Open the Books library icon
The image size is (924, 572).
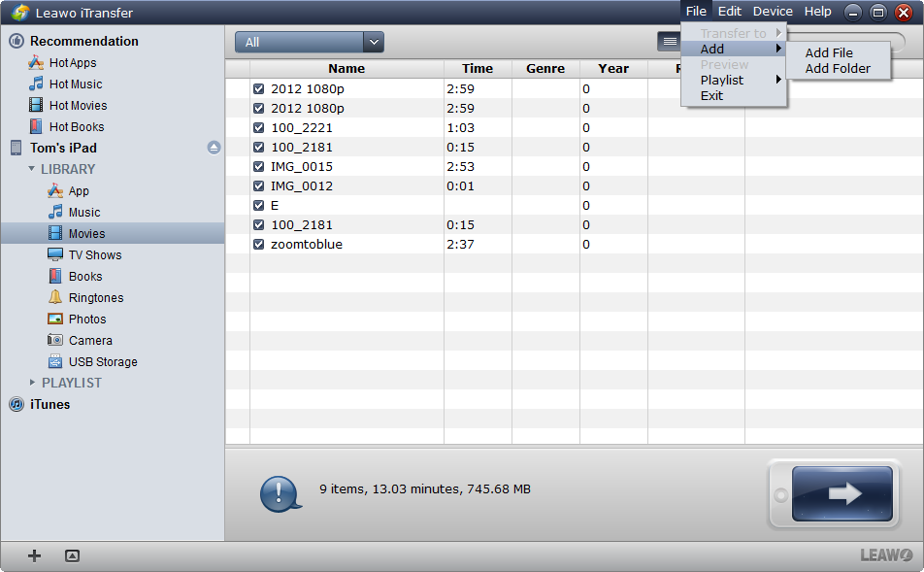(x=54, y=276)
